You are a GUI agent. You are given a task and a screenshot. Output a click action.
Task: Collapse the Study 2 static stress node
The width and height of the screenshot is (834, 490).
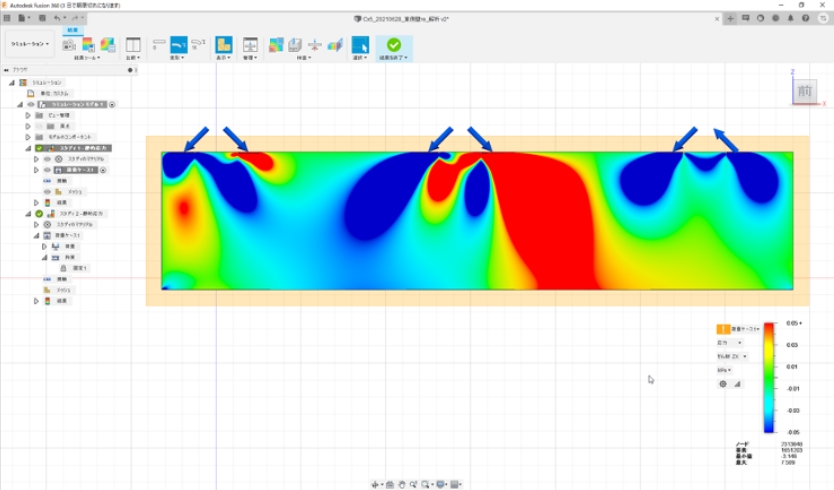tap(28, 214)
